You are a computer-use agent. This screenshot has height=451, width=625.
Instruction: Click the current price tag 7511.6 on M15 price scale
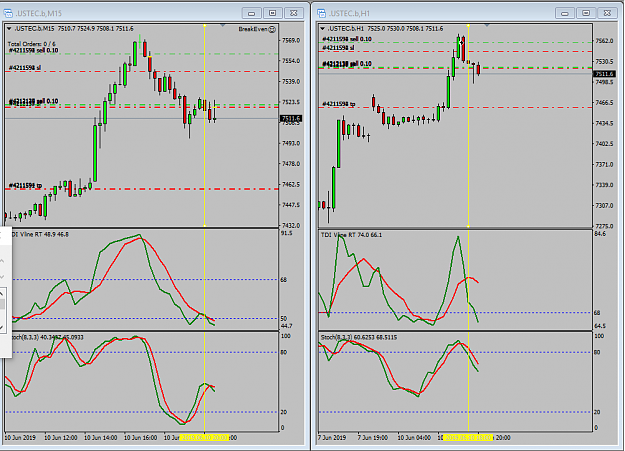pyautogui.click(x=291, y=118)
